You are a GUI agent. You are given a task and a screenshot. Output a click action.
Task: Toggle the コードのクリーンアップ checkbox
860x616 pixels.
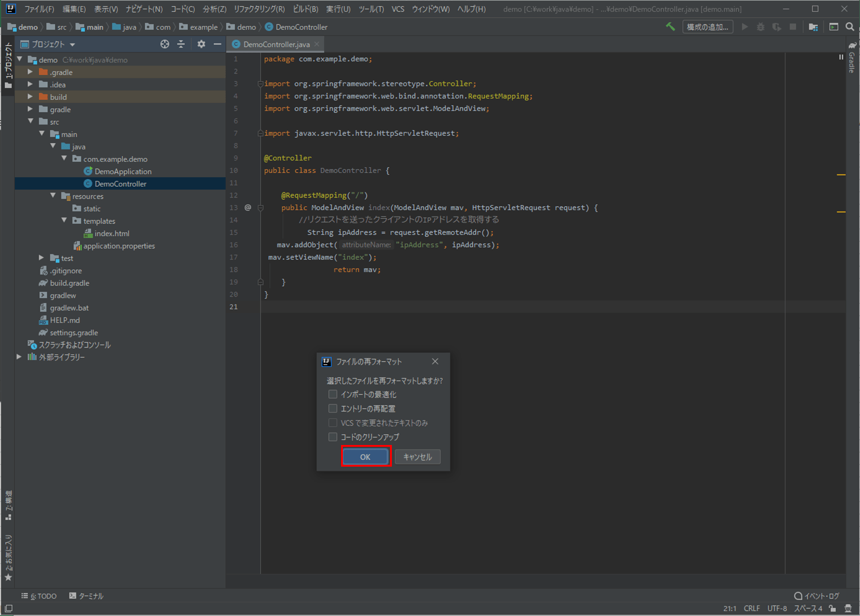tap(333, 437)
